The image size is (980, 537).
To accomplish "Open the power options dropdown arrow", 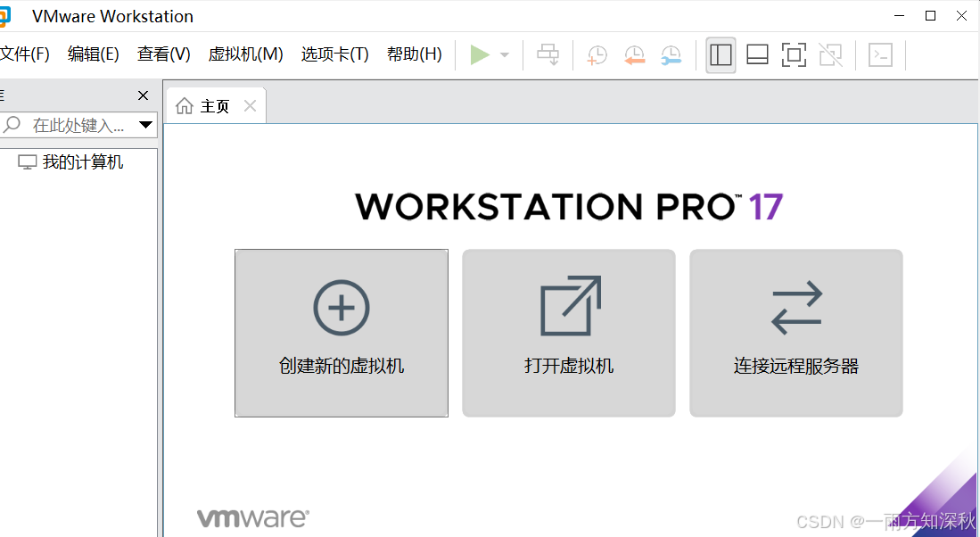I will 505,55.
